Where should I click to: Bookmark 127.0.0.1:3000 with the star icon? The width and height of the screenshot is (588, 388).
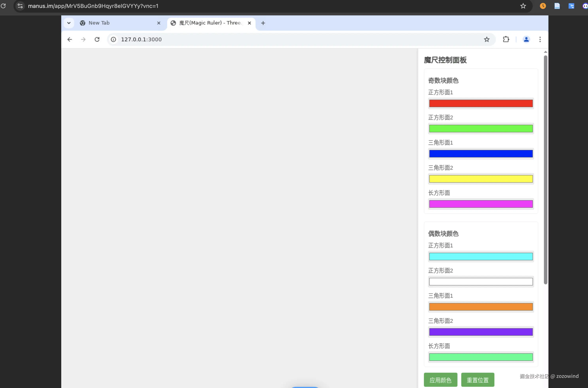[x=486, y=39]
